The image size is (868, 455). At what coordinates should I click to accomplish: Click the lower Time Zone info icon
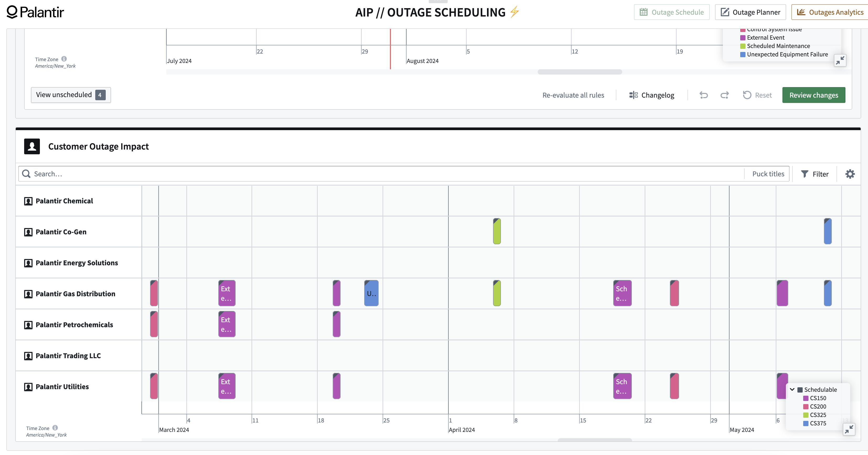click(x=55, y=428)
